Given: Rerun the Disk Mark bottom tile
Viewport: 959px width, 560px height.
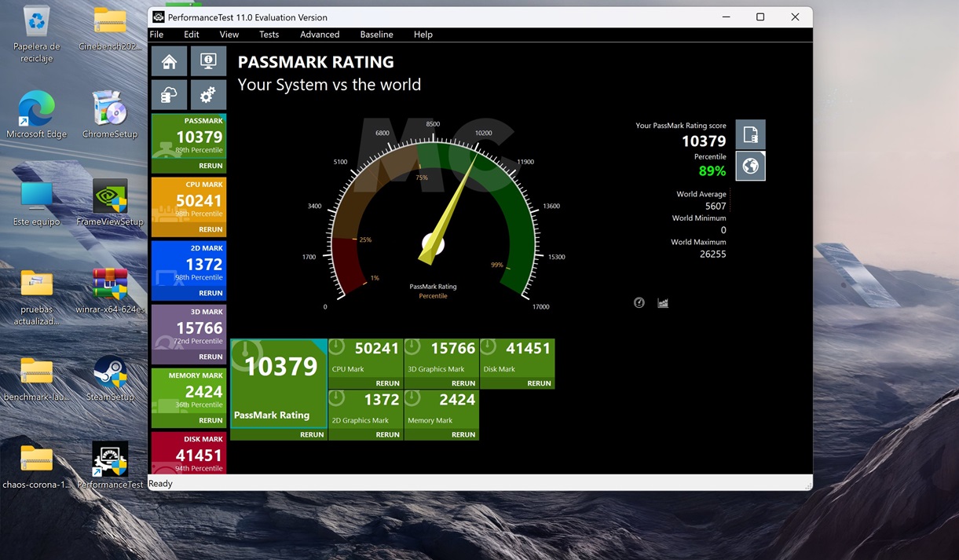Looking at the screenshot, I should (x=538, y=383).
